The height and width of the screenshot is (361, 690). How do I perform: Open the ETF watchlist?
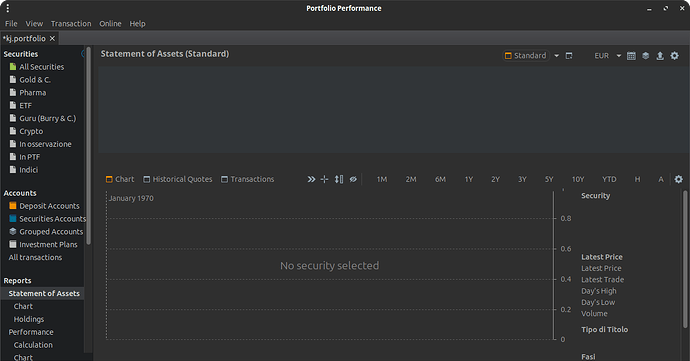click(26, 106)
